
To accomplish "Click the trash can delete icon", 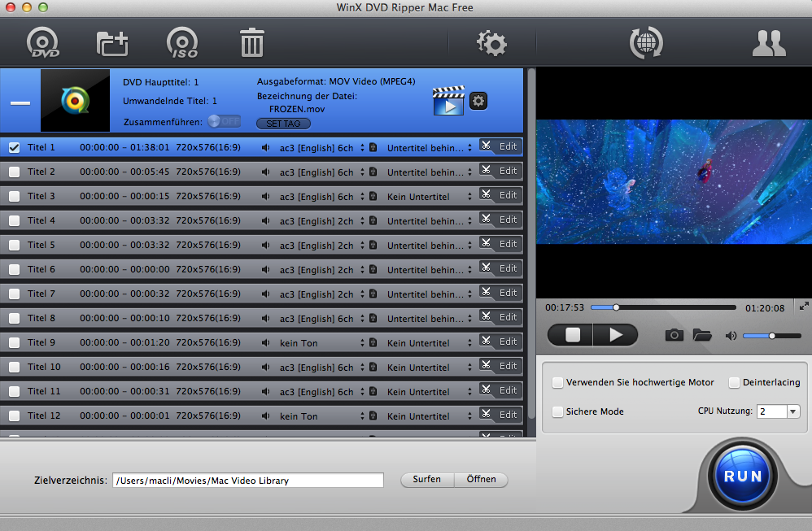I will point(251,43).
